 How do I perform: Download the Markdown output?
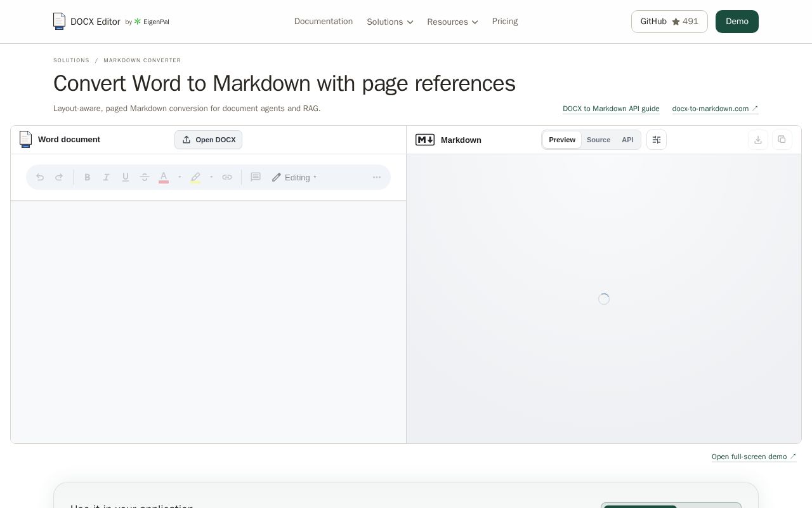[x=758, y=140]
